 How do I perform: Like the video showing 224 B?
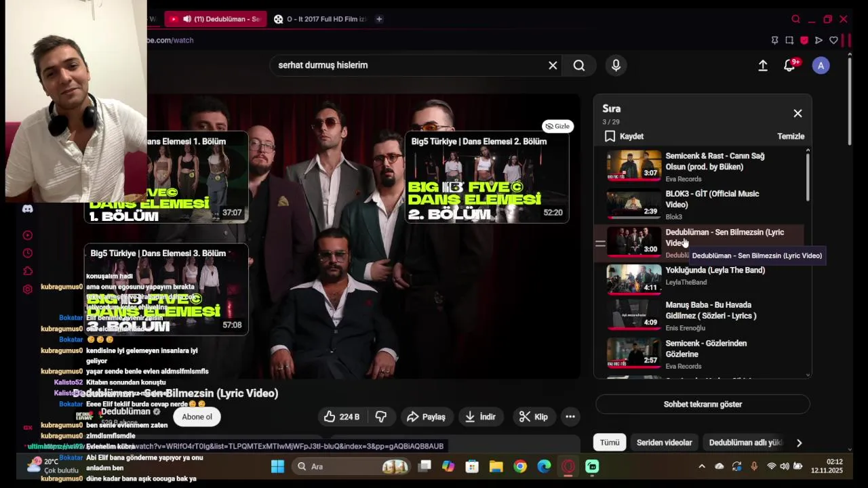click(342, 417)
